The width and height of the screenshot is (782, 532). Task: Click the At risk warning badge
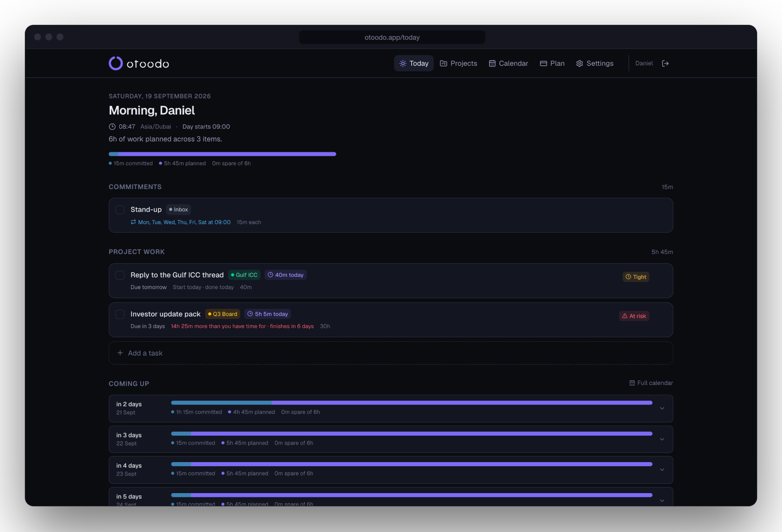634,316
